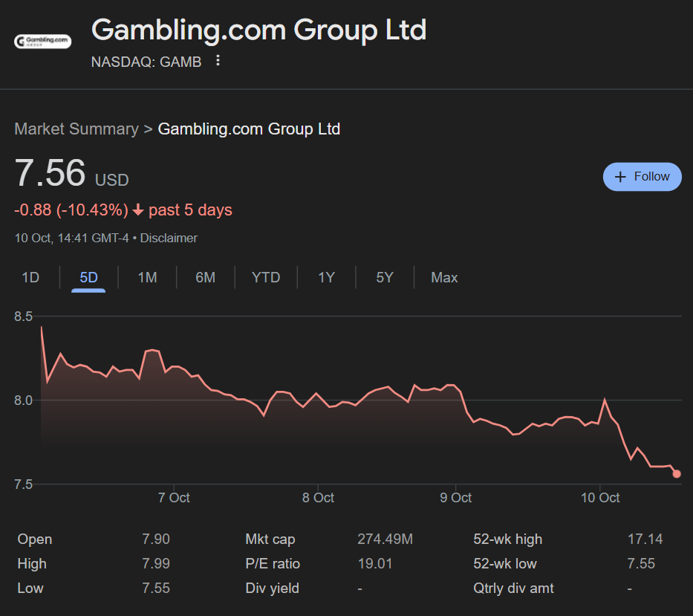693x616 pixels.
Task: Switch to the 6M chart range
Action: click(205, 278)
